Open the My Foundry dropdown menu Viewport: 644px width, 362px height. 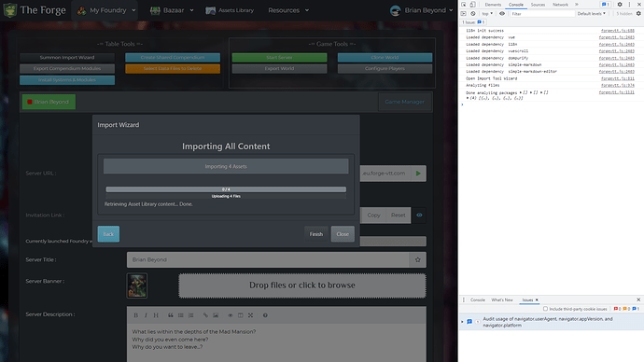click(x=106, y=10)
